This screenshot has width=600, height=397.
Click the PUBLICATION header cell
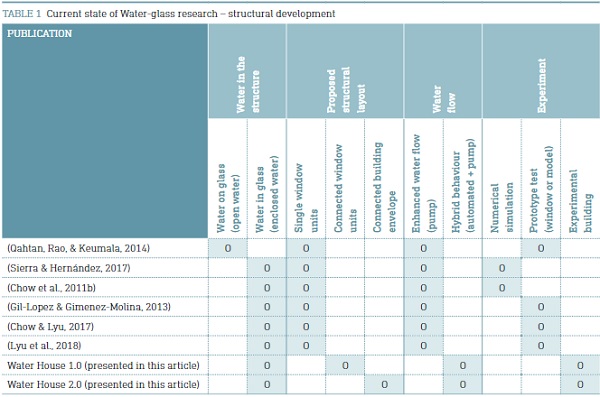(105, 131)
